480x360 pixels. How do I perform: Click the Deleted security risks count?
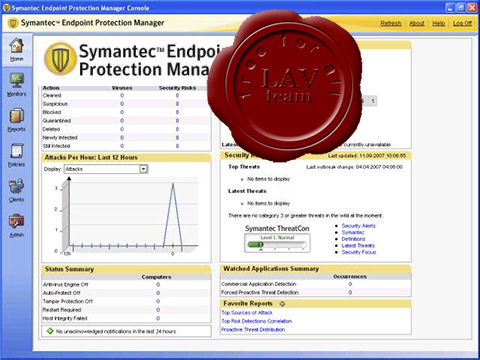(x=177, y=129)
